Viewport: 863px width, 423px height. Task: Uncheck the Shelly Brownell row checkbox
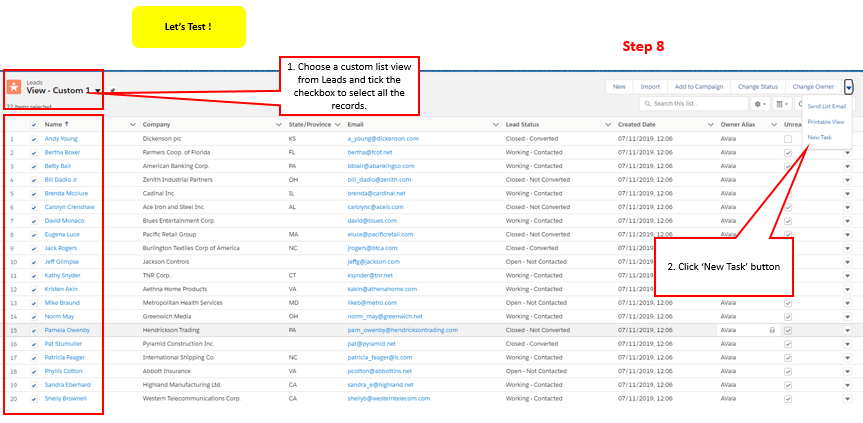click(x=34, y=398)
